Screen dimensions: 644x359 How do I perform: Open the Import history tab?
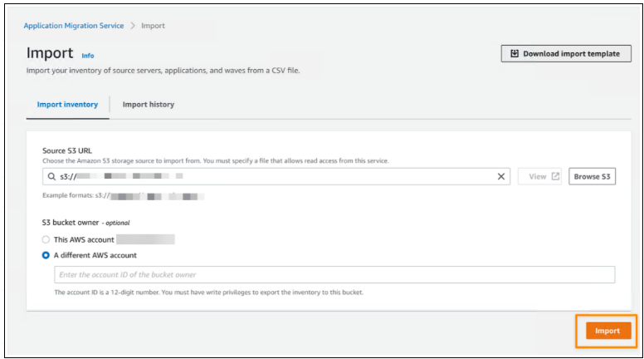coord(149,105)
